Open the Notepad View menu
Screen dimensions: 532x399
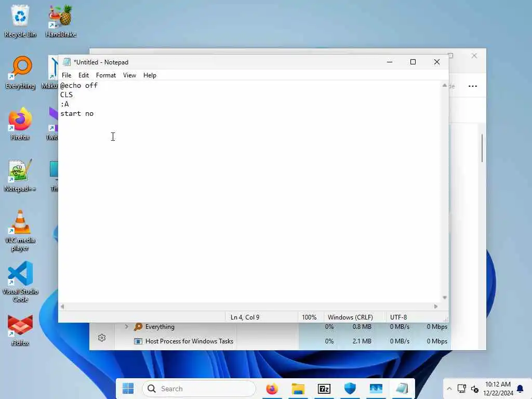(129, 75)
